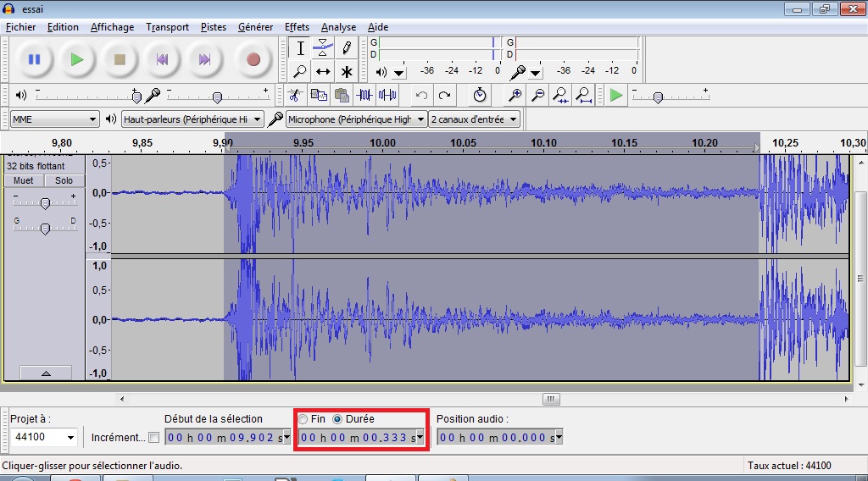Open the selection start time format dropdown
Screen dimensions: 868x481
(287, 437)
